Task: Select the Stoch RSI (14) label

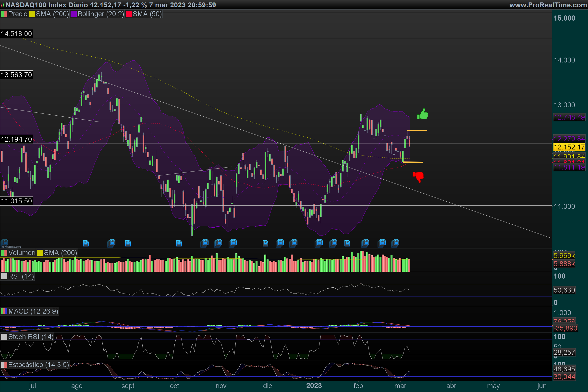Action: pyautogui.click(x=30, y=337)
